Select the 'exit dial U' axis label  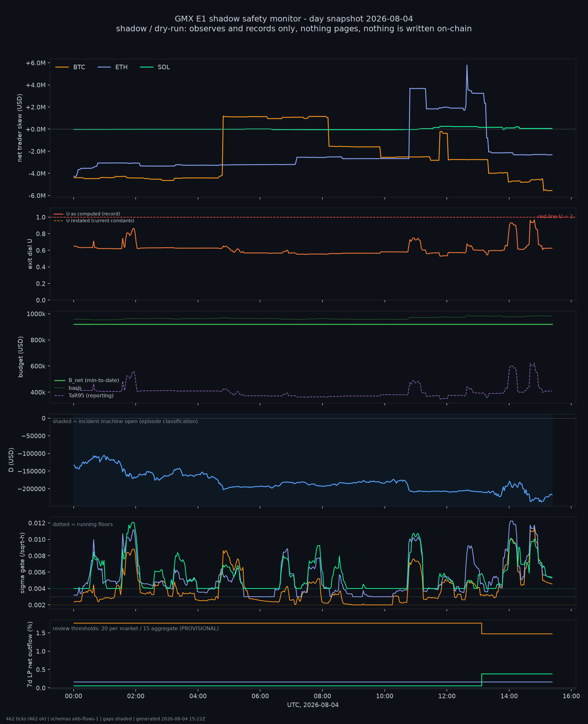click(x=30, y=254)
